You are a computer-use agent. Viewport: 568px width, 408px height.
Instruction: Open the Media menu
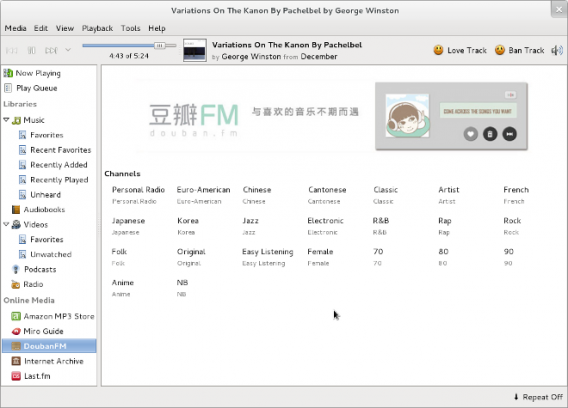click(x=15, y=28)
